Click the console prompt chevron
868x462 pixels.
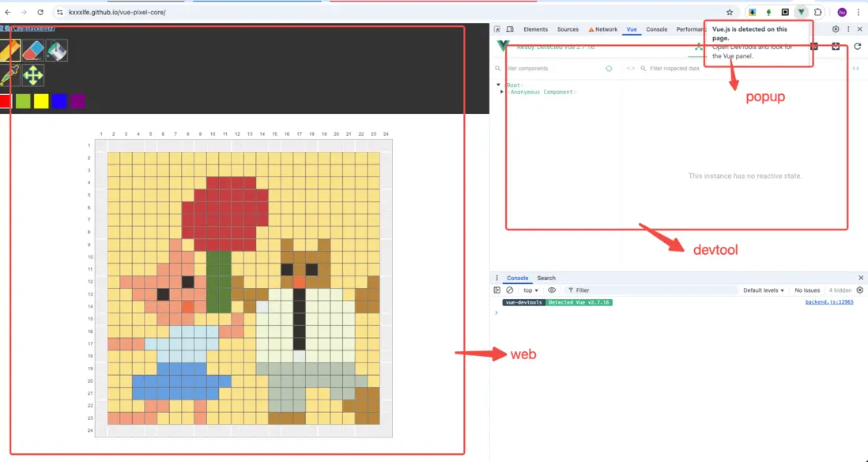[x=496, y=312]
